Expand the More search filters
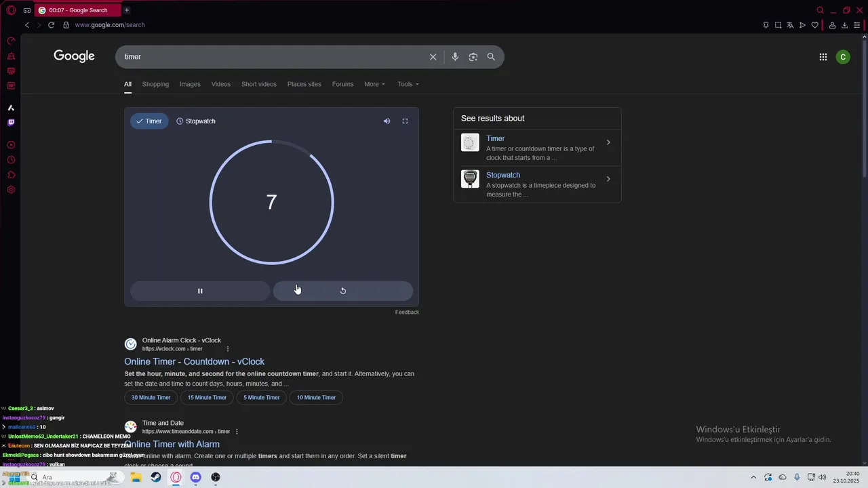The height and width of the screenshot is (488, 868). pyautogui.click(x=374, y=84)
